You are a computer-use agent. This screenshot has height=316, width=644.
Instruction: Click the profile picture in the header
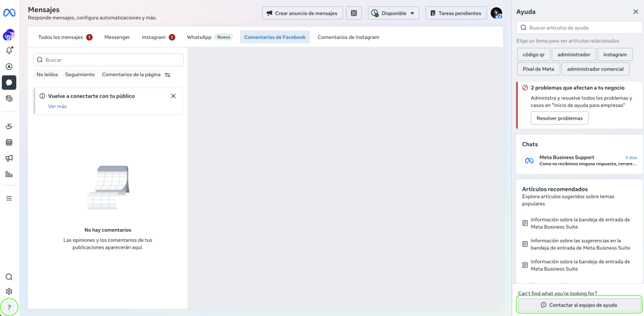pyautogui.click(x=496, y=13)
